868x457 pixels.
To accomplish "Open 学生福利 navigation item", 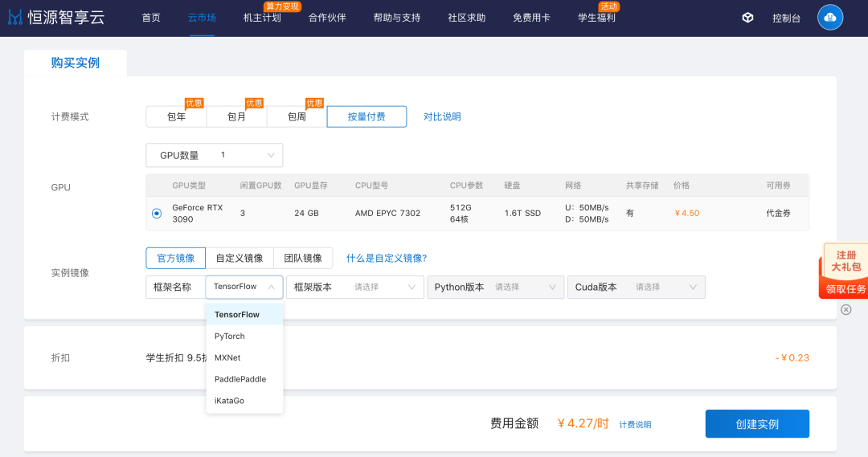I will pyautogui.click(x=596, y=18).
